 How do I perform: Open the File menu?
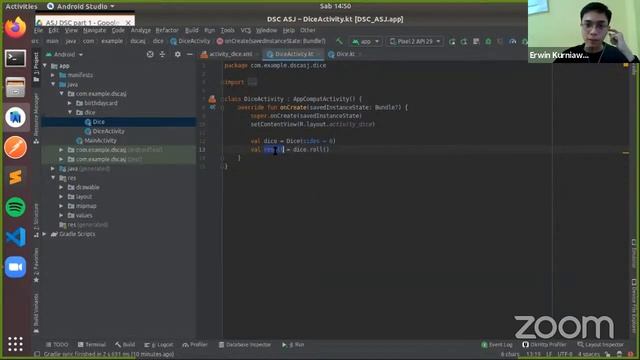pyautogui.click(x=38, y=30)
